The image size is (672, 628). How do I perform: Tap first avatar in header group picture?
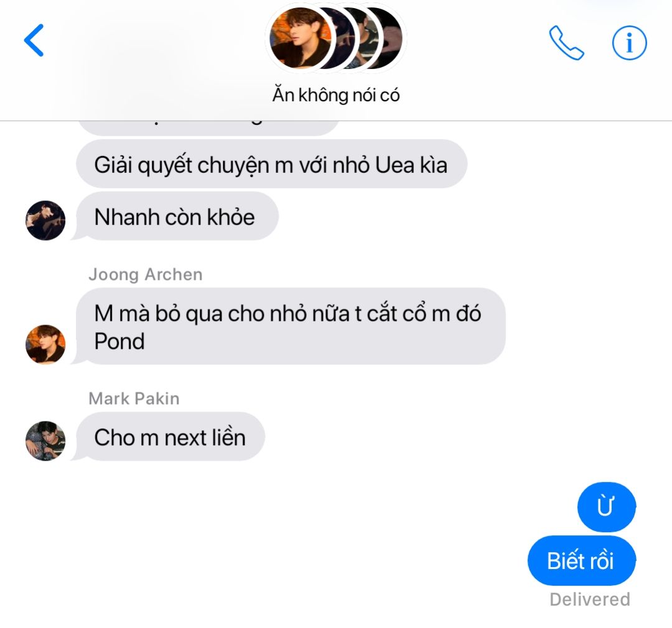299,38
